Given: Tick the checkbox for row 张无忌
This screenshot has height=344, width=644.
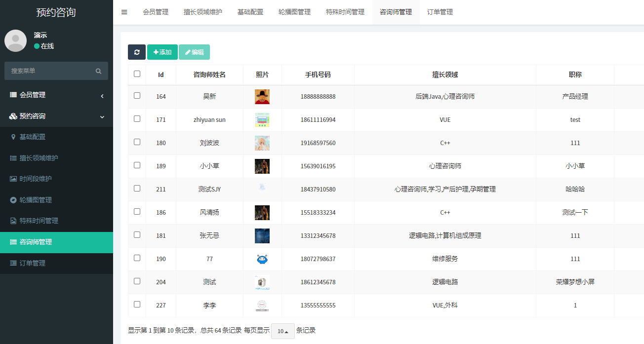Looking at the screenshot, I should 137,235.
